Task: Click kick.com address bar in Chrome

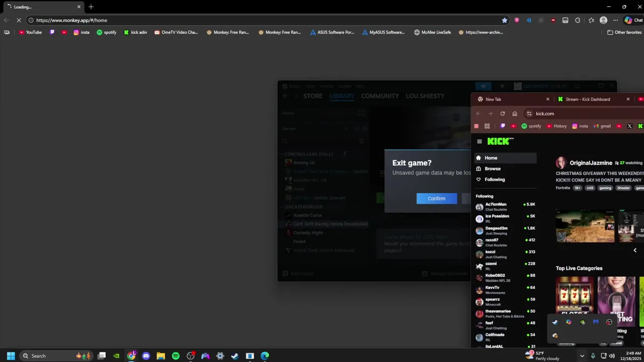Action: [584, 114]
